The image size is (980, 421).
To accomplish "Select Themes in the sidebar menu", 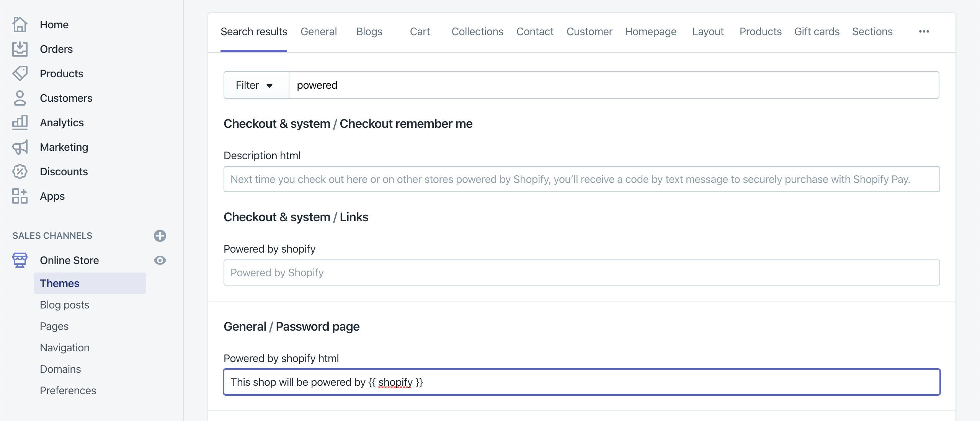I will click(59, 283).
